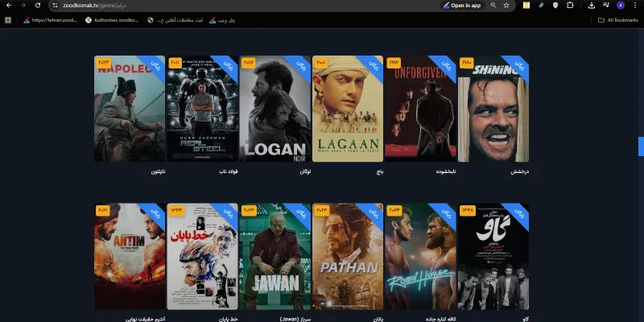The width and height of the screenshot is (644, 322).
Task: Reload the page with the refresh icon
Action: pos(38,6)
